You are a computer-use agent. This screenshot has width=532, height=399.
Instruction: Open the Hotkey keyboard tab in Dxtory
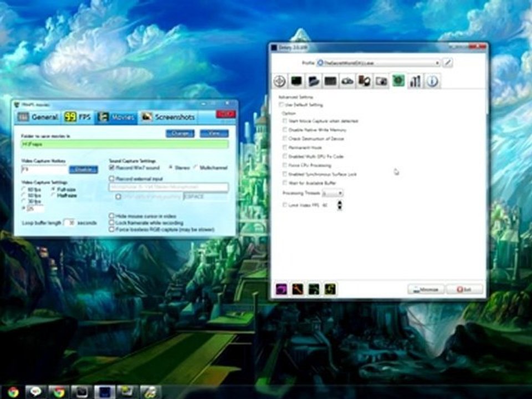coord(330,81)
